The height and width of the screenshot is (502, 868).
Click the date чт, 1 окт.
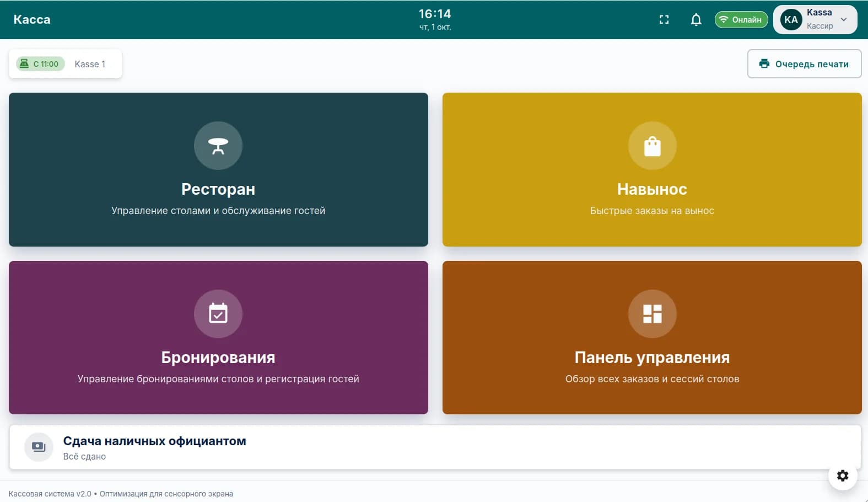435,27
